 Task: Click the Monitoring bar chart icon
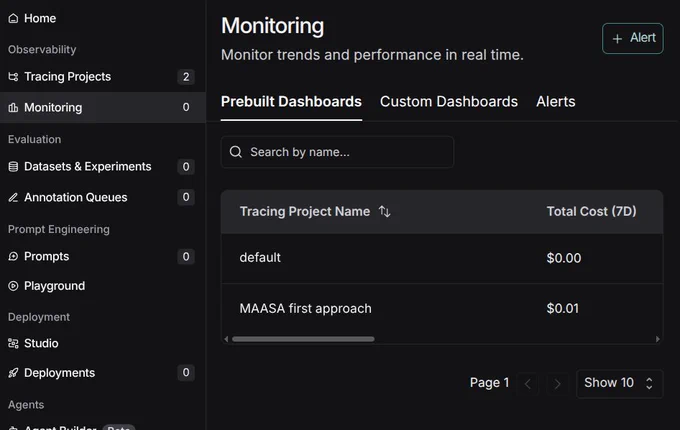[x=13, y=108]
